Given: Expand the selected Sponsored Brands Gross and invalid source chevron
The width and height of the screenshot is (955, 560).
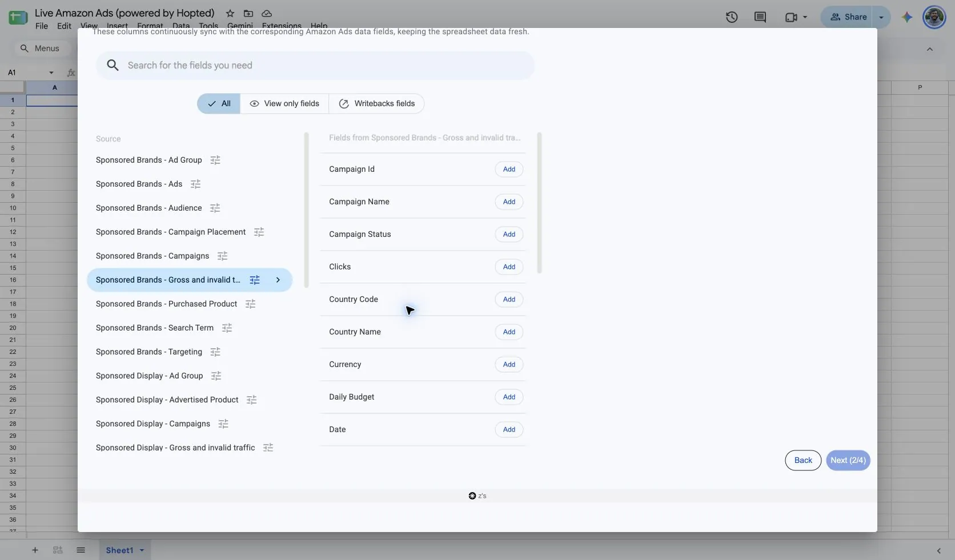Looking at the screenshot, I should [x=278, y=280].
